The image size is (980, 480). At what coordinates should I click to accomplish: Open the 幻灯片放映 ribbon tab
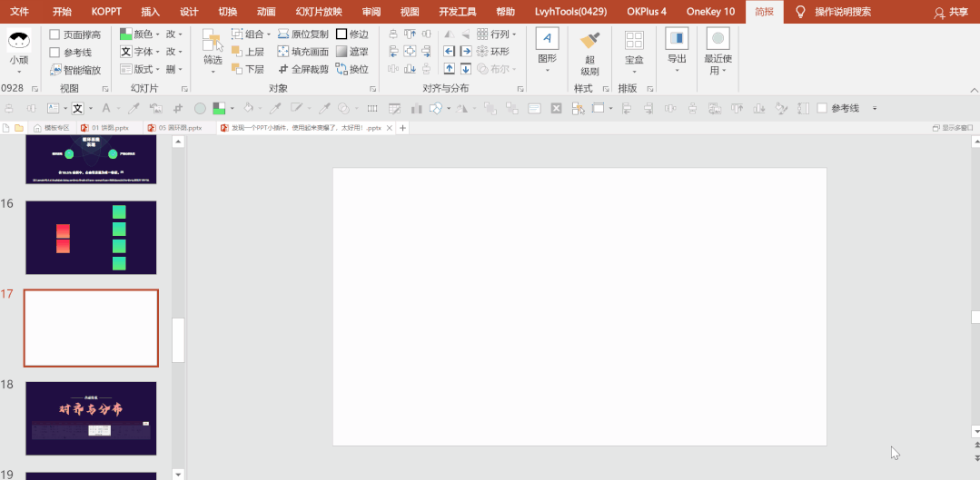click(319, 11)
